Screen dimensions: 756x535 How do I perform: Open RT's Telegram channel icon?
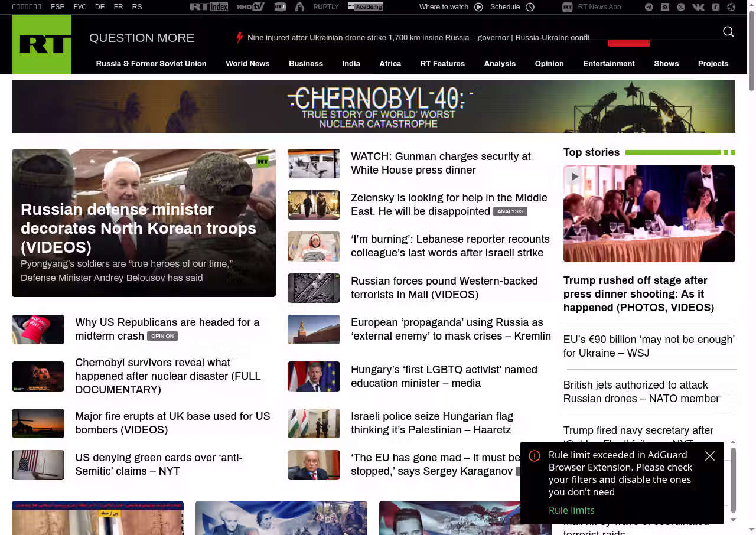(x=649, y=7)
